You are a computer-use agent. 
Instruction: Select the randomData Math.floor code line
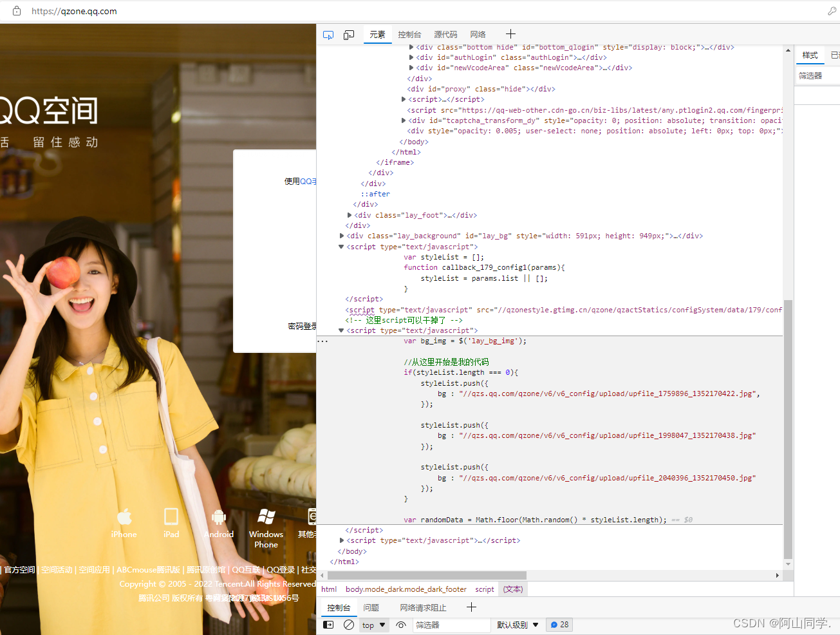click(535, 520)
